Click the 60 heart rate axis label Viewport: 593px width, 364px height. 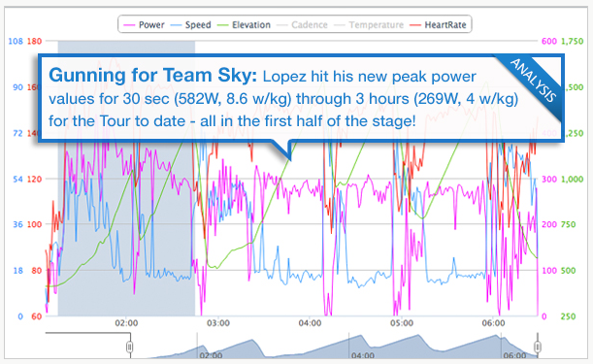[x=37, y=316]
